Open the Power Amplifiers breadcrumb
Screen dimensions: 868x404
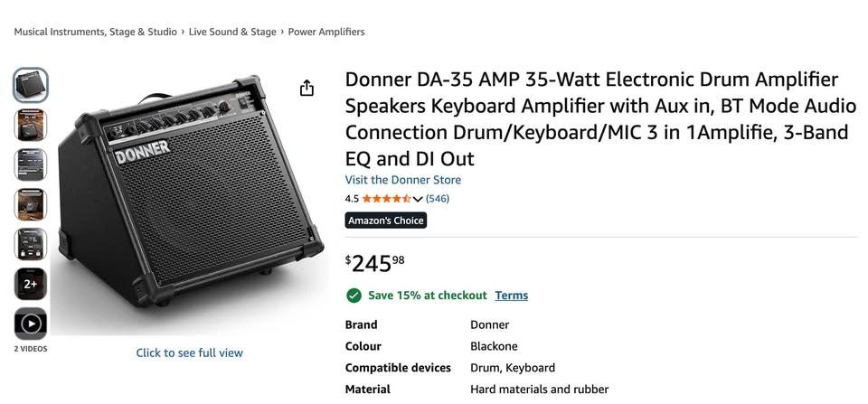[326, 32]
